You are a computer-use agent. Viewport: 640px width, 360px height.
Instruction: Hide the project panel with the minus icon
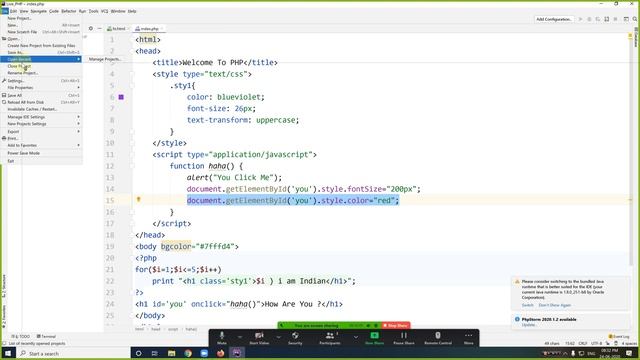(x=99, y=29)
